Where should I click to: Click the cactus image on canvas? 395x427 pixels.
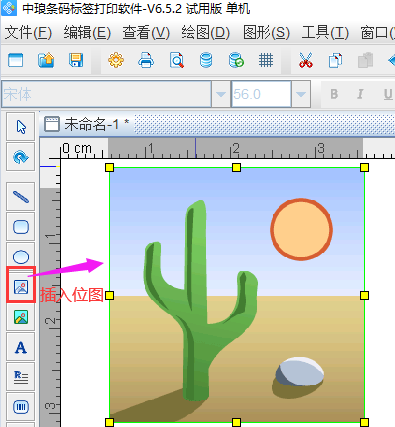[237, 295]
